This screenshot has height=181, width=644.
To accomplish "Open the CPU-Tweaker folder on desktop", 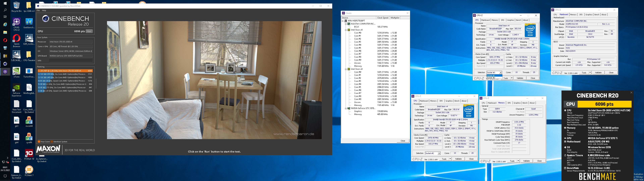I will point(29,56).
